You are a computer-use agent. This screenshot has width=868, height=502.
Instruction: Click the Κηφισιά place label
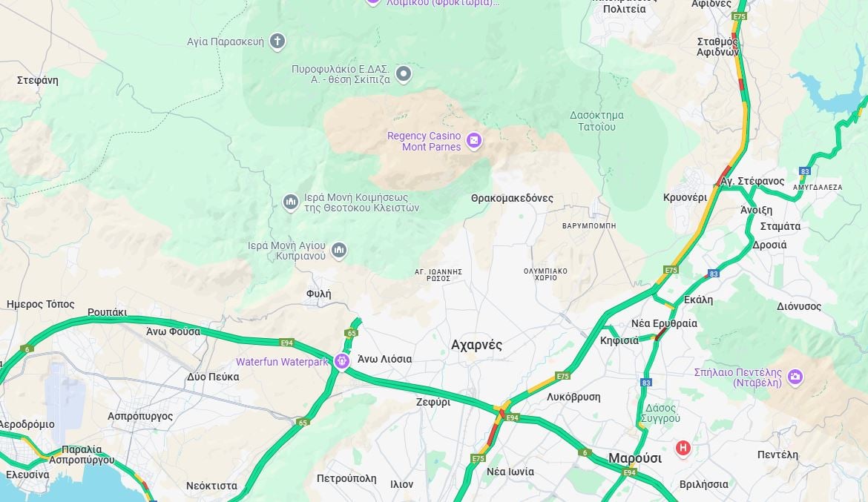point(619,340)
